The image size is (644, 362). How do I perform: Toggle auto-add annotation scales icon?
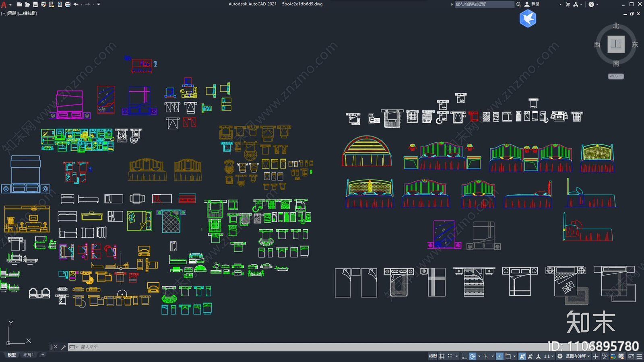(x=530, y=356)
